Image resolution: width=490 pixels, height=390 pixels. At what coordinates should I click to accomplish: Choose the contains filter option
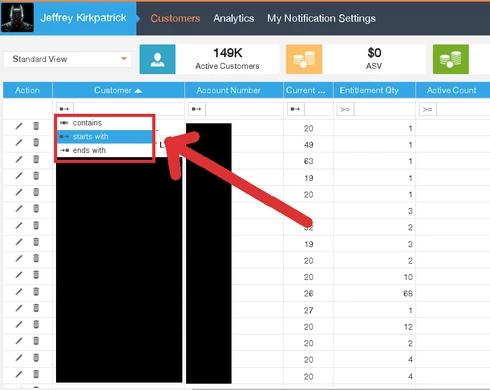104,123
